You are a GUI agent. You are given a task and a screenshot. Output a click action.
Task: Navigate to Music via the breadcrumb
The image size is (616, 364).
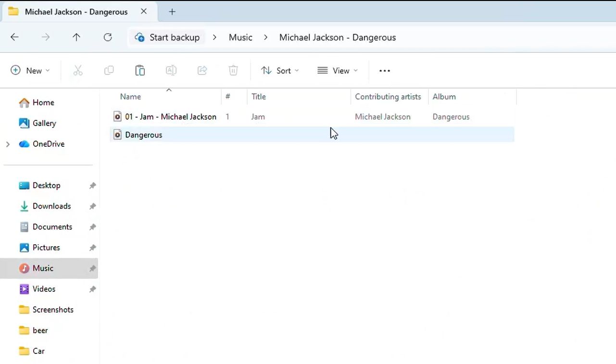(x=240, y=37)
